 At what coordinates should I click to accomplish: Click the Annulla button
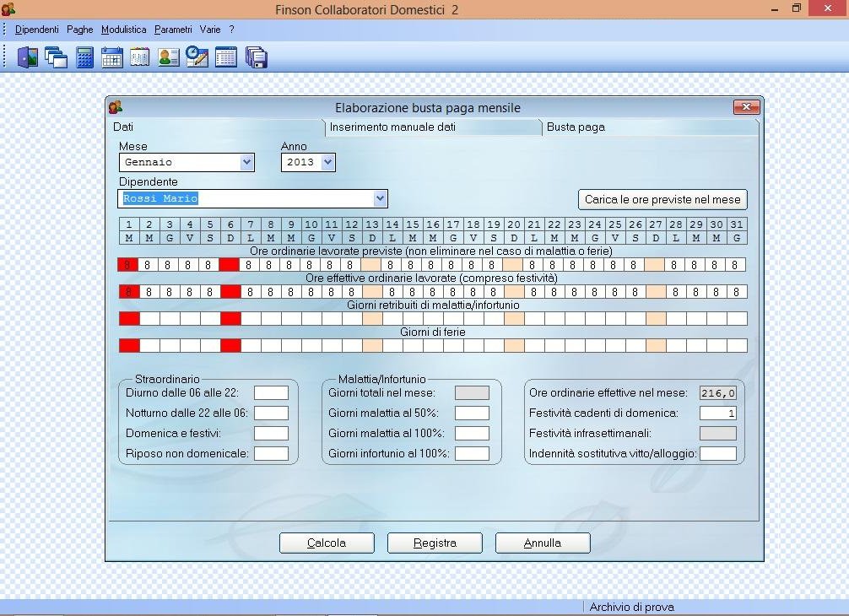(543, 543)
